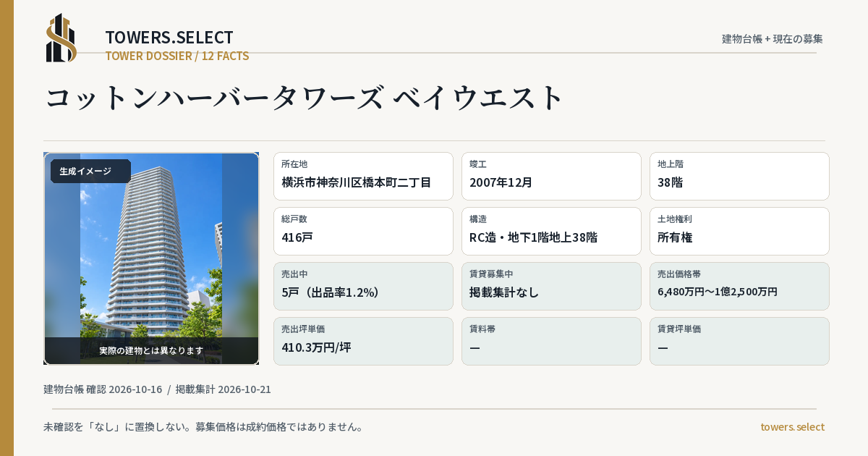Click the コットンハーバータワーズ ベイウエスト heading
This screenshot has height=456, width=868.
(x=305, y=98)
